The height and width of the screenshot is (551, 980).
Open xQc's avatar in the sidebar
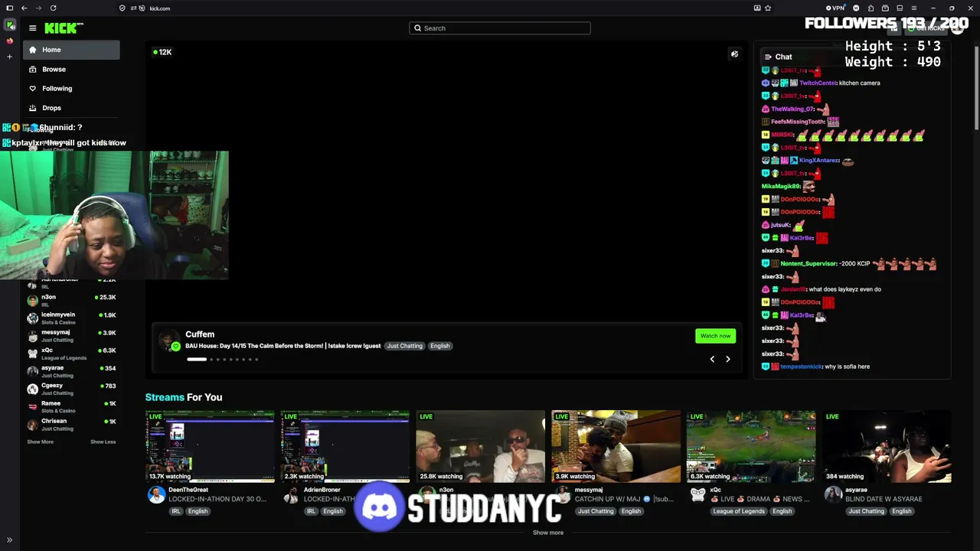pyautogui.click(x=32, y=354)
